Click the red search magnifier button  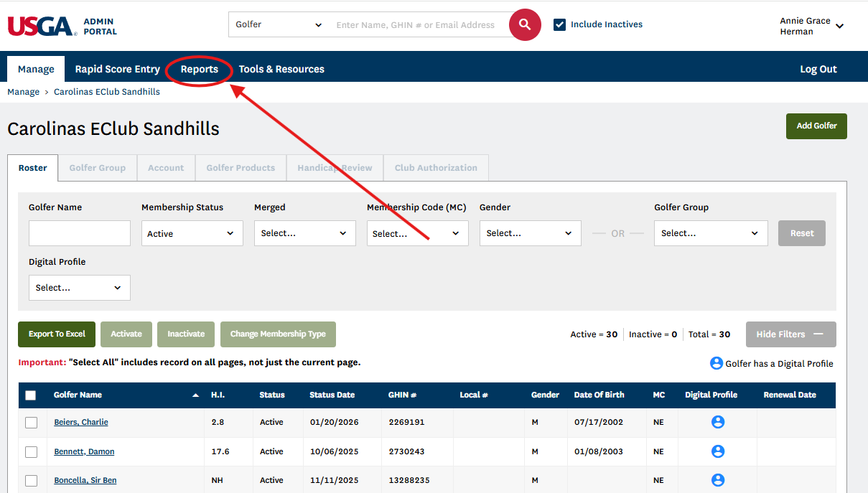pos(525,25)
